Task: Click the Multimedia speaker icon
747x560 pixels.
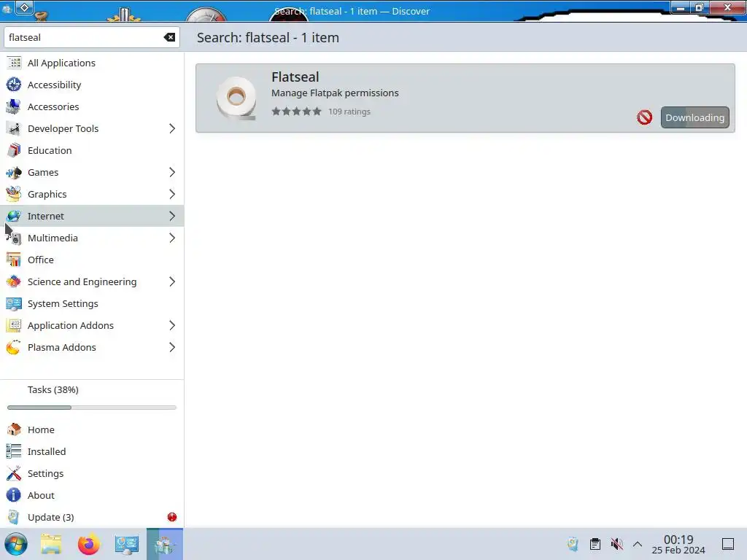Action: 14,238
